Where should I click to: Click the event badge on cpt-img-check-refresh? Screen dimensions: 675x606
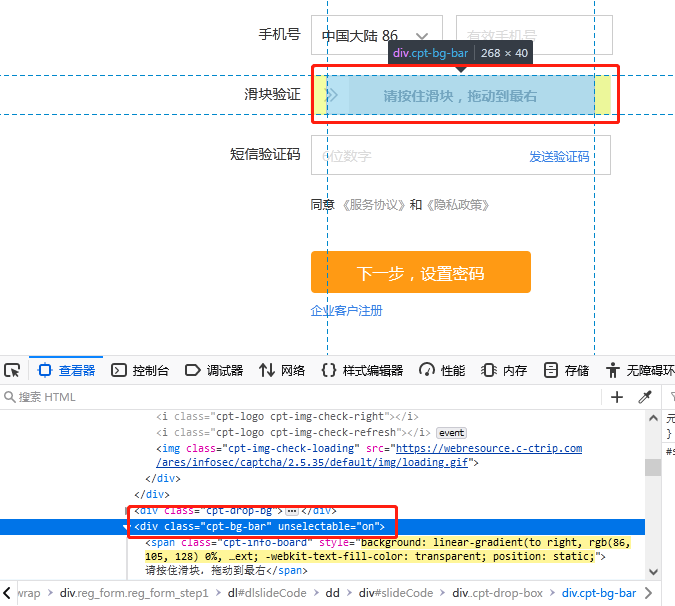(451, 433)
